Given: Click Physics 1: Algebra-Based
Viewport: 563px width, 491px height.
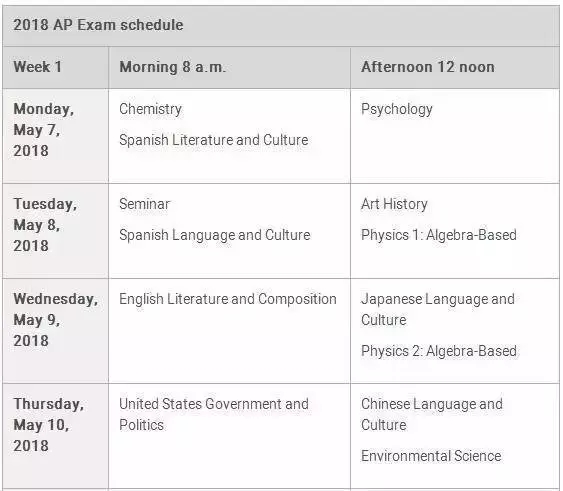Looking at the screenshot, I should (439, 235).
